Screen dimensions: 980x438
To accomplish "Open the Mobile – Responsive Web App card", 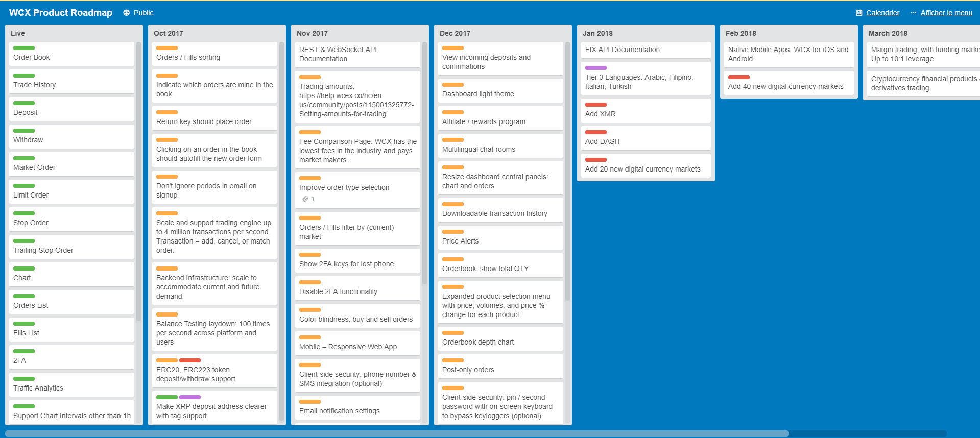I will tap(357, 343).
